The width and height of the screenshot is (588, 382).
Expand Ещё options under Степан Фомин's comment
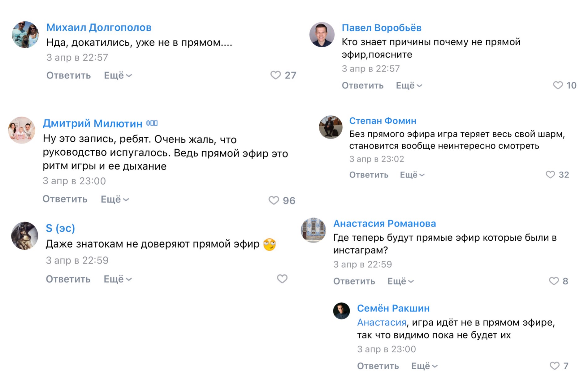(x=412, y=175)
